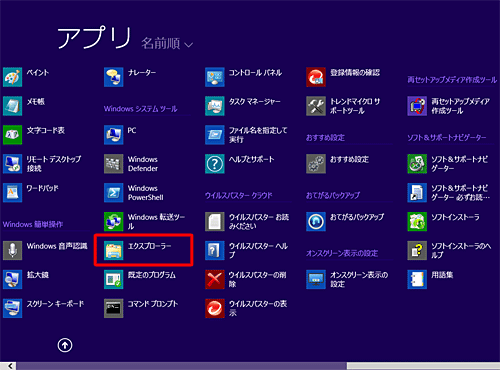The height and width of the screenshot is (370, 500).
Task: Open ナレーター icon
Action: point(114,77)
